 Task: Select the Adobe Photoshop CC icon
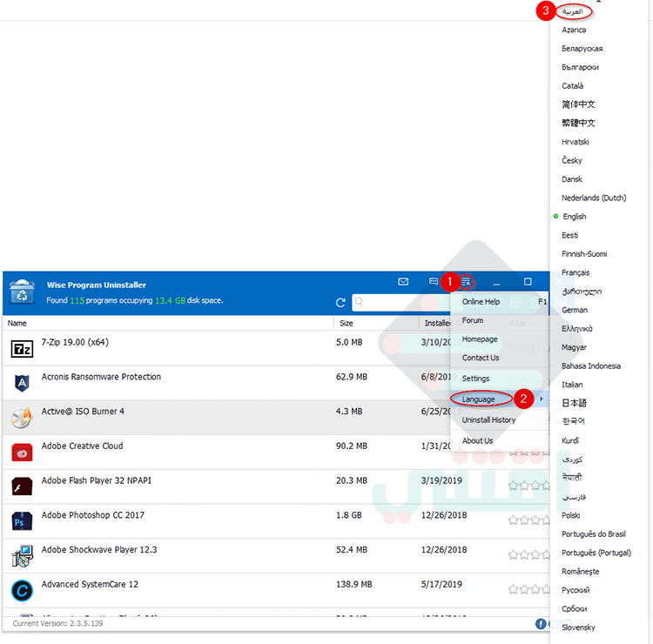coord(22,521)
